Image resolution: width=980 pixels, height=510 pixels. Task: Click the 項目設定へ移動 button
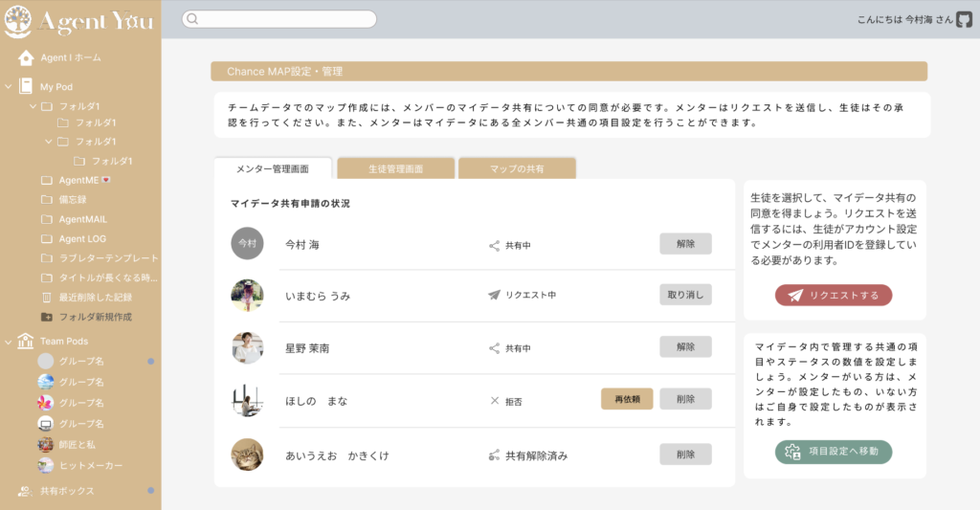[x=833, y=452]
